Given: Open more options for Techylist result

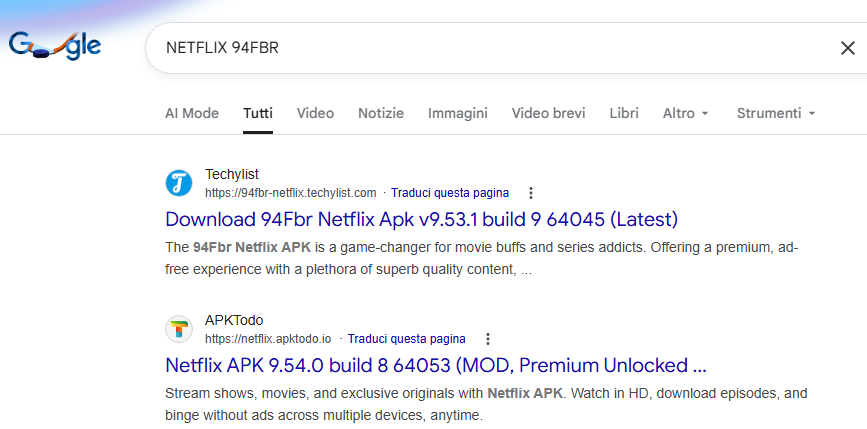Looking at the screenshot, I should tap(531, 193).
